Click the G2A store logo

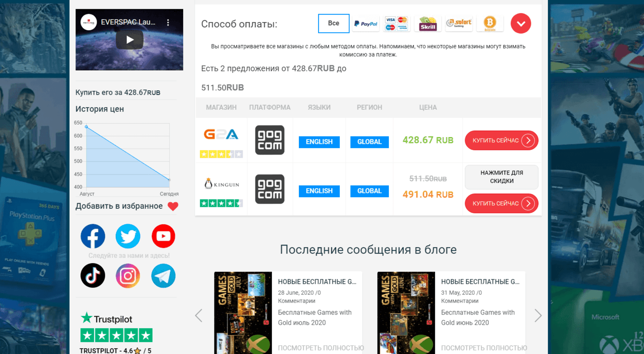pos(221,134)
